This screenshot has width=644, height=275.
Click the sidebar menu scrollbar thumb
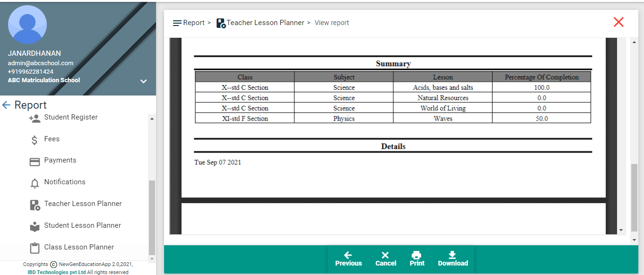pos(152,217)
